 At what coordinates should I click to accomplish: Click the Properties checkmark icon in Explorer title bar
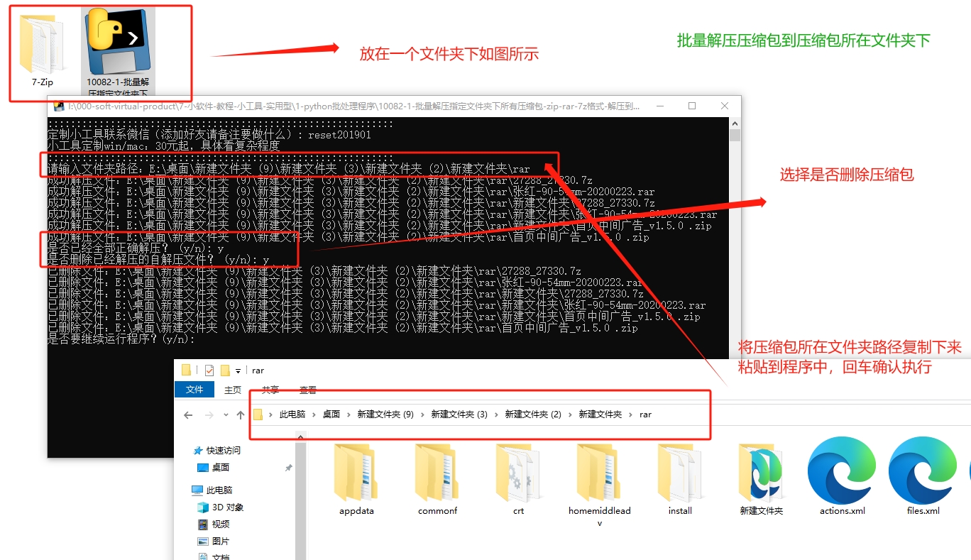click(209, 370)
